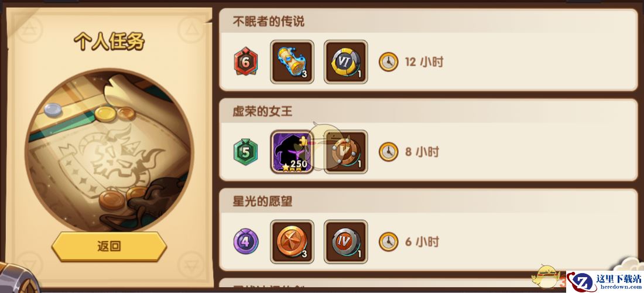
Task: Select the blue scroll reward icon
Action: coord(292,62)
